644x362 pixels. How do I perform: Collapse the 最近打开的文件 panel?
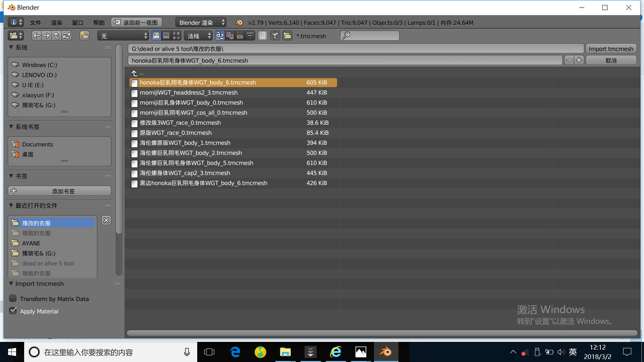tap(12, 206)
